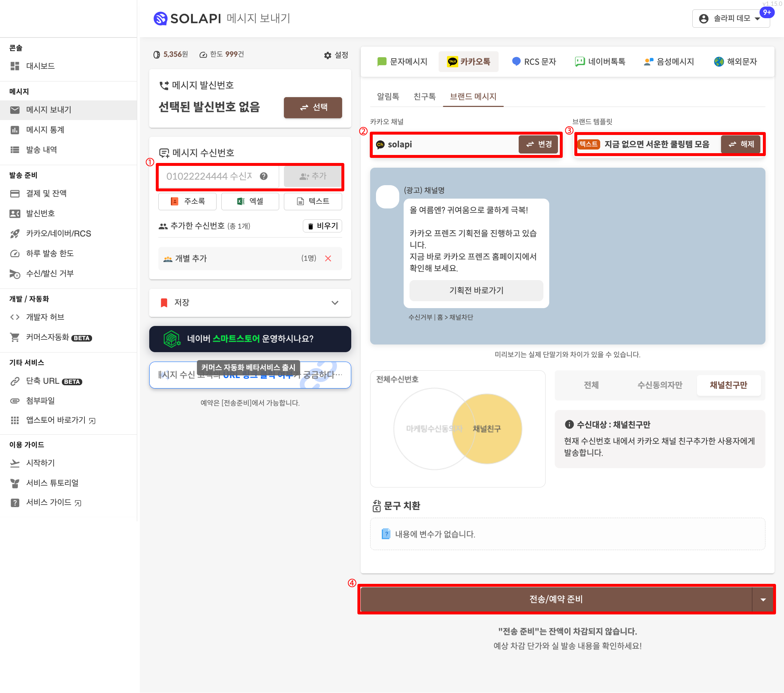
Task: Click 해제 to unset brand template
Action: (741, 144)
